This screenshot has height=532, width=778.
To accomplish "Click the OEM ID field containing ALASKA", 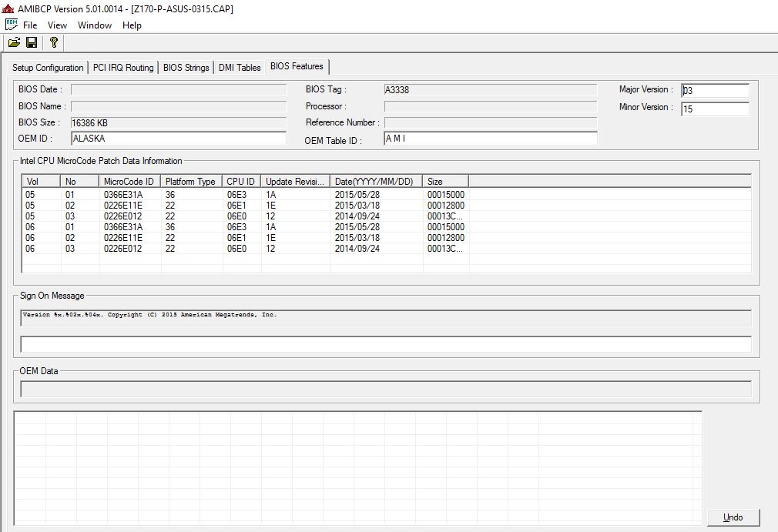I will pyautogui.click(x=179, y=139).
